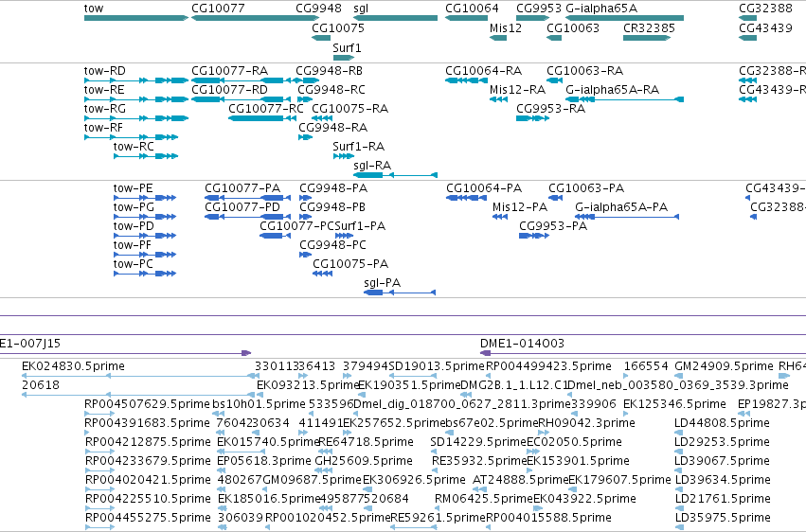This screenshot has height=532, width=806.
Task: Click the Surf1 gene glyph
Action: click(x=344, y=58)
